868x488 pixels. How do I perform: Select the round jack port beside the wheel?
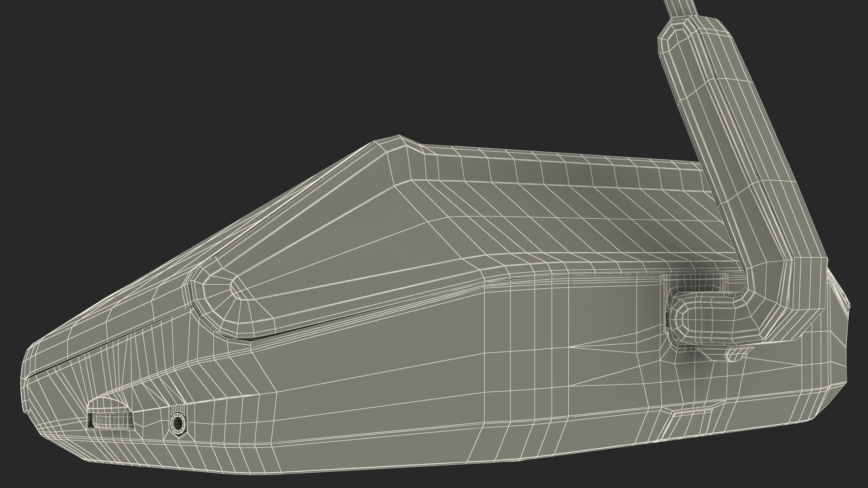point(178,424)
